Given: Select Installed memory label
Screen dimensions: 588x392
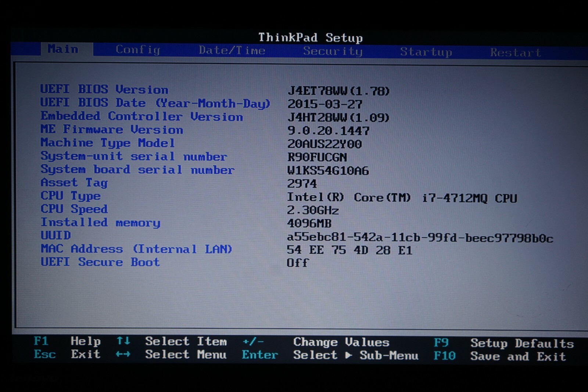Looking at the screenshot, I should click(100, 222).
